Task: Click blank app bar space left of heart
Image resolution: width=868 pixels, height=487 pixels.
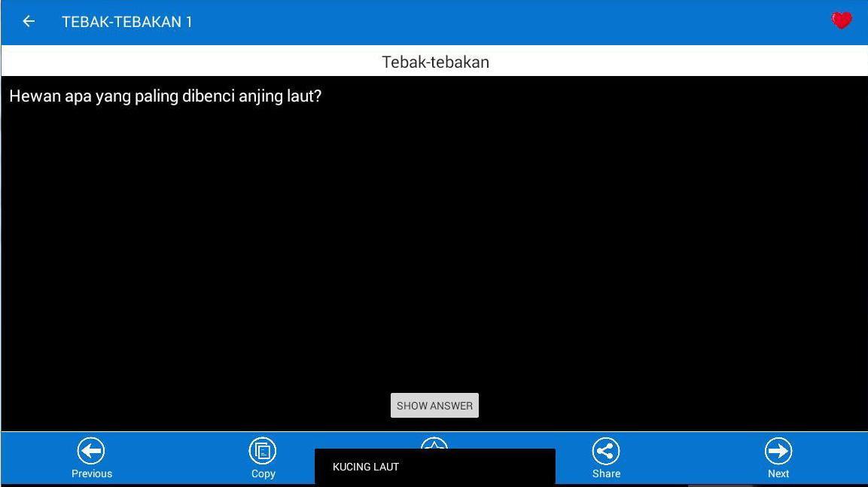Action: click(x=527, y=22)
